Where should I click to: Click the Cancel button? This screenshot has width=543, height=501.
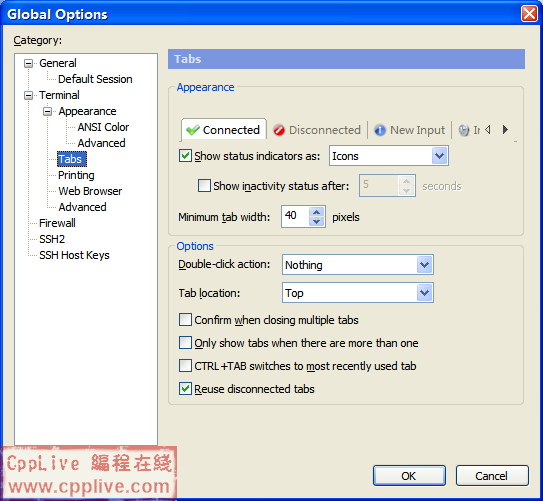(x=492, y=476)
